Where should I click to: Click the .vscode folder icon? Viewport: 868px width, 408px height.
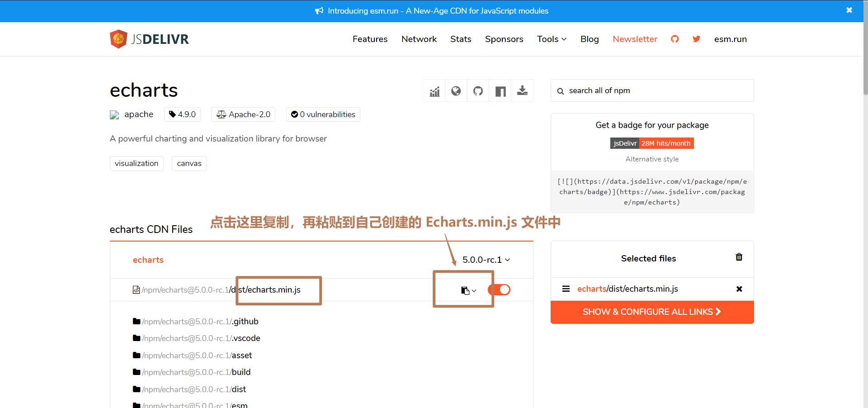[x=137, y=338]
